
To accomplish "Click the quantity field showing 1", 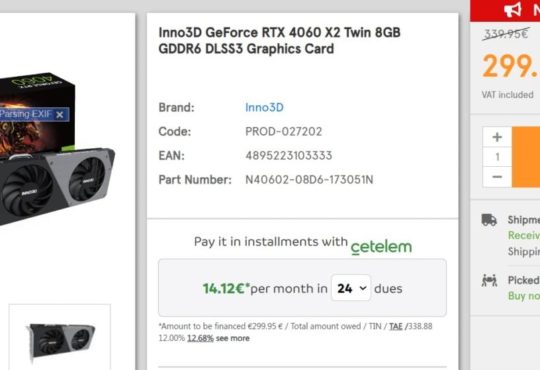I will pyautogui.click(x=497, y=157).
